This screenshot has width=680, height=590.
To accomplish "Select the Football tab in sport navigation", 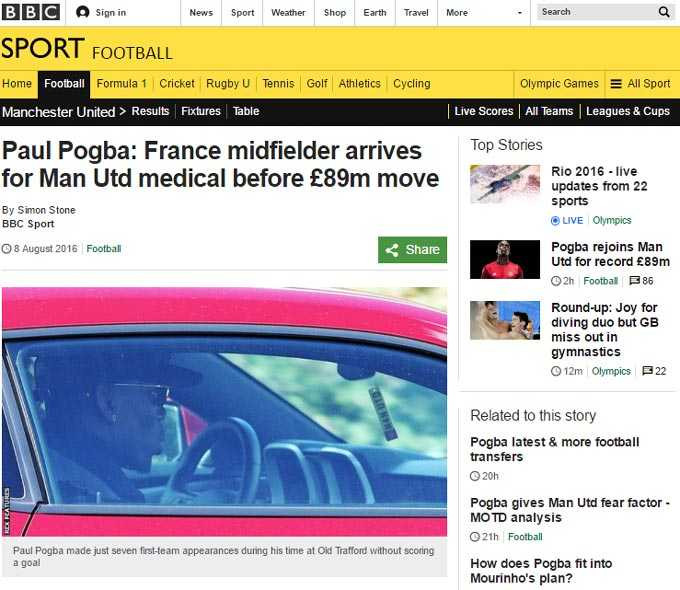I will pyautogui.click(x=64, y=84).
